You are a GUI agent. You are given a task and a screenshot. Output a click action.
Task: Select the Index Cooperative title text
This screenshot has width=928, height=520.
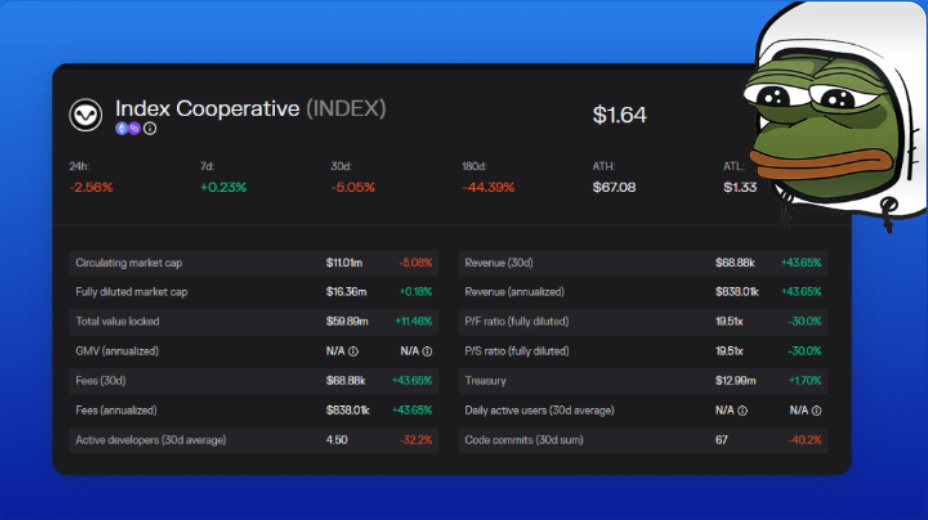(x=207, y=109)
